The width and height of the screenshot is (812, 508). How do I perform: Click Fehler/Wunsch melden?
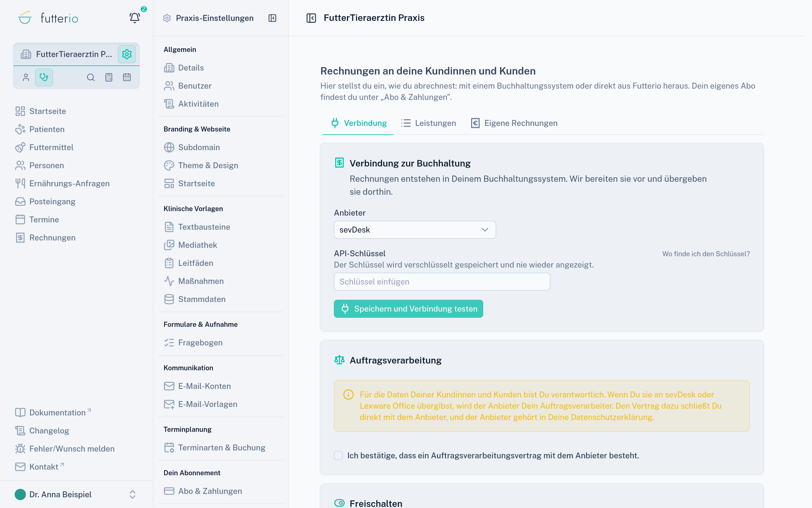65,449
